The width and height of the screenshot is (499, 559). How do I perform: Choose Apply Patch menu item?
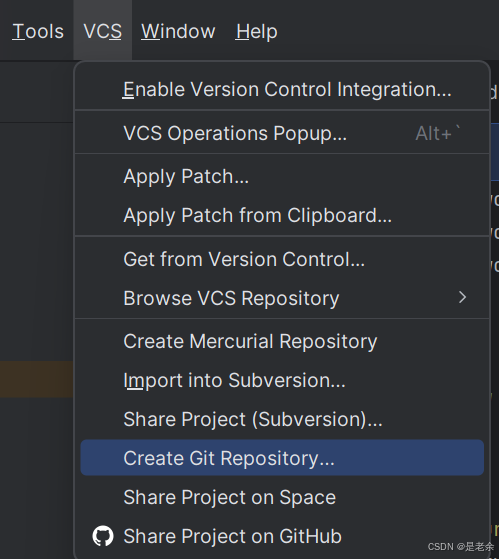282,176
